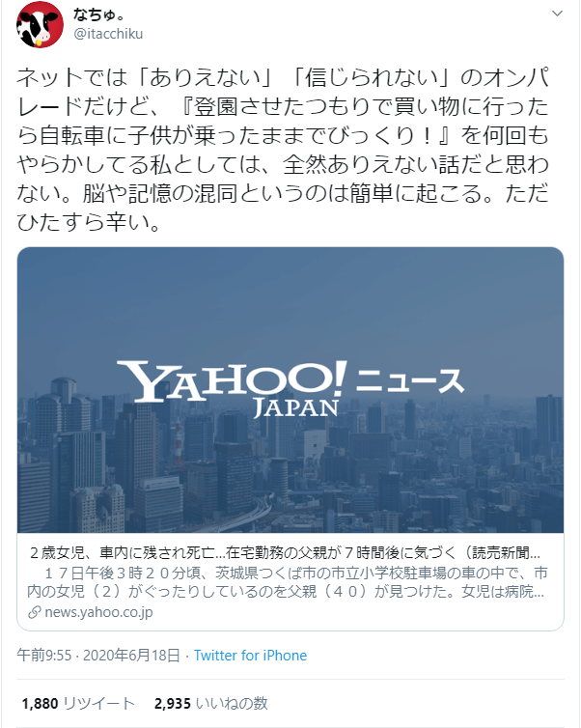Image resolution: width=581 pixels, height=728 pixels.
Task: Click the chain link icon beside news.yahoo.co.jp
Action: (35, 612)
